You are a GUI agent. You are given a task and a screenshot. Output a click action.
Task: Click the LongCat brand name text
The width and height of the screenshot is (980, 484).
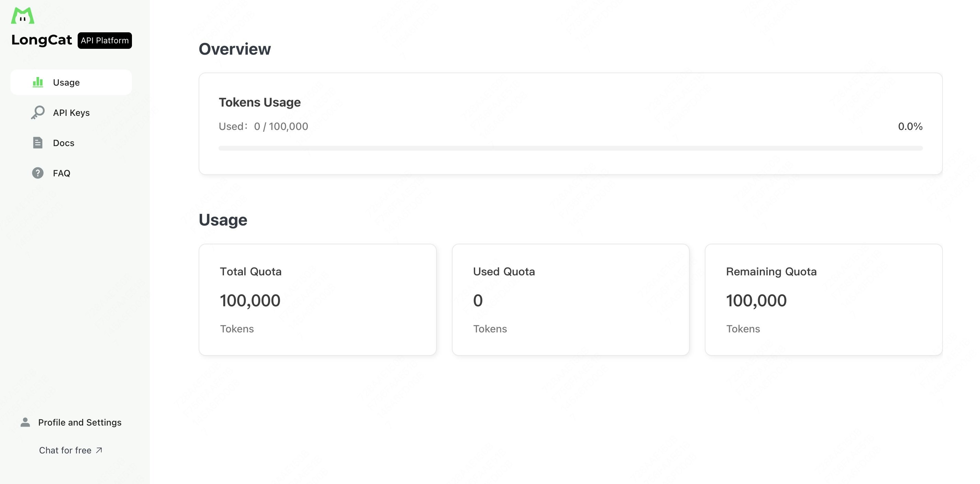pyautogui.click(x=42, y=40)
